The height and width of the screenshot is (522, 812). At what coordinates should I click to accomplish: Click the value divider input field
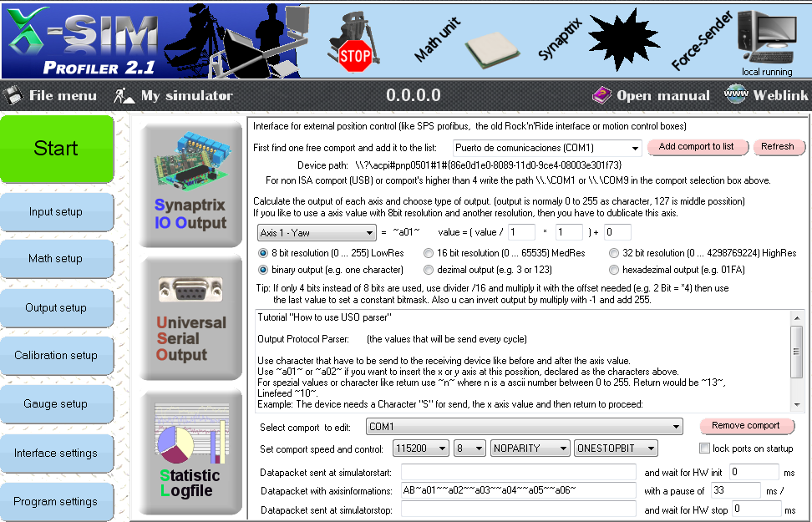[521, 232]
